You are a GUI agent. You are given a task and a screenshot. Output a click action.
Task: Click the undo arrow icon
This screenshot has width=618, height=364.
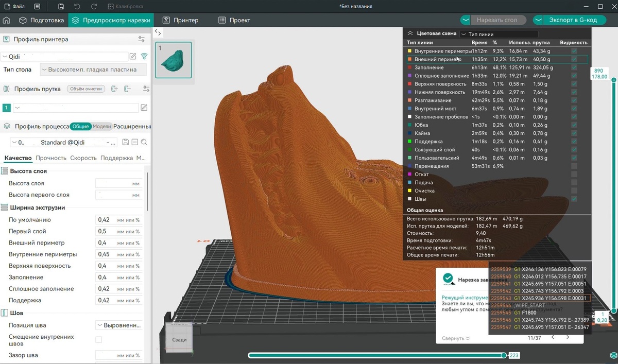[x=77, y=7]
